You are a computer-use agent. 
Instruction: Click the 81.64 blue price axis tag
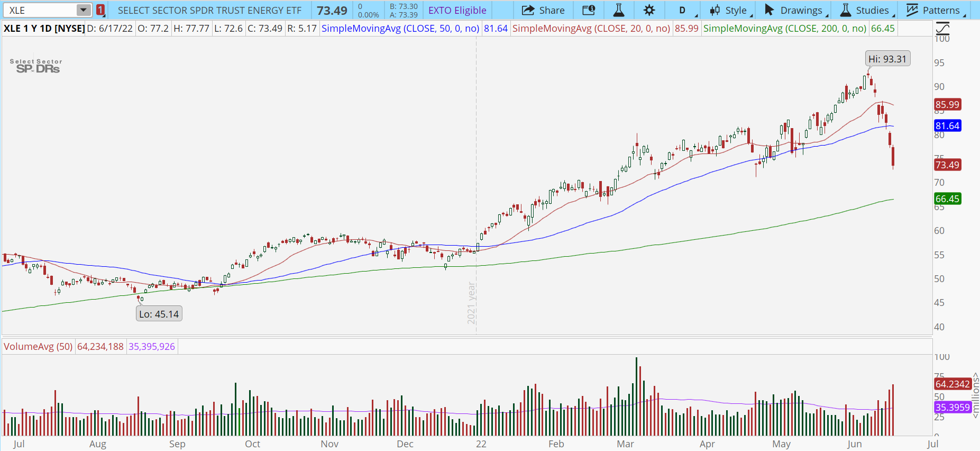pyautogui.click(x=947, y=126)
